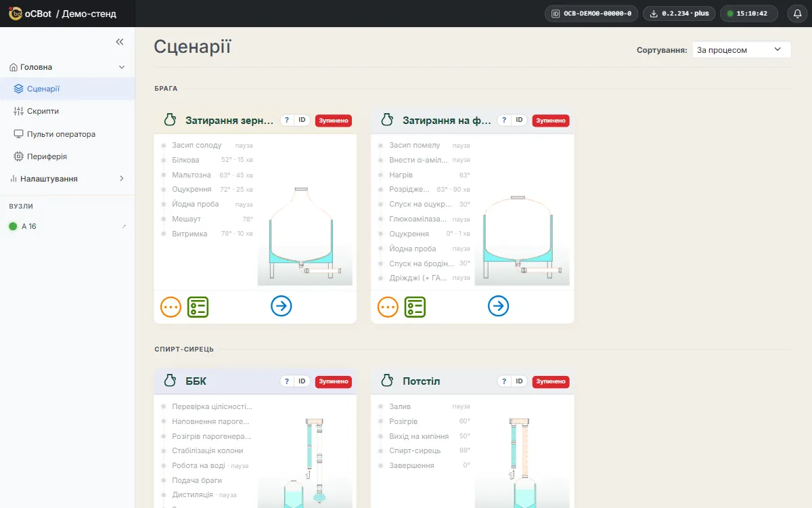Click orange ellipsis icon on Затирання зерн… card

[x=171, y=307]
